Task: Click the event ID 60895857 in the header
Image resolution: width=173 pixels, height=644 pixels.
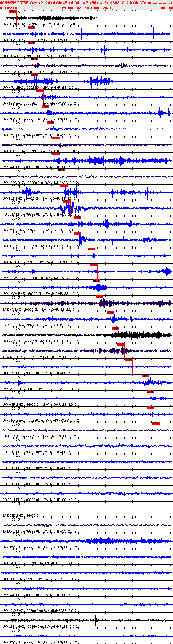Action: [9, 3]
